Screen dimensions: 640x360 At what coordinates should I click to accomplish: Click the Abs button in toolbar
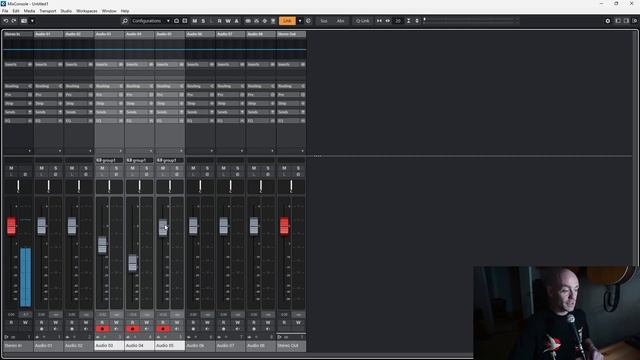pos(340,21)
